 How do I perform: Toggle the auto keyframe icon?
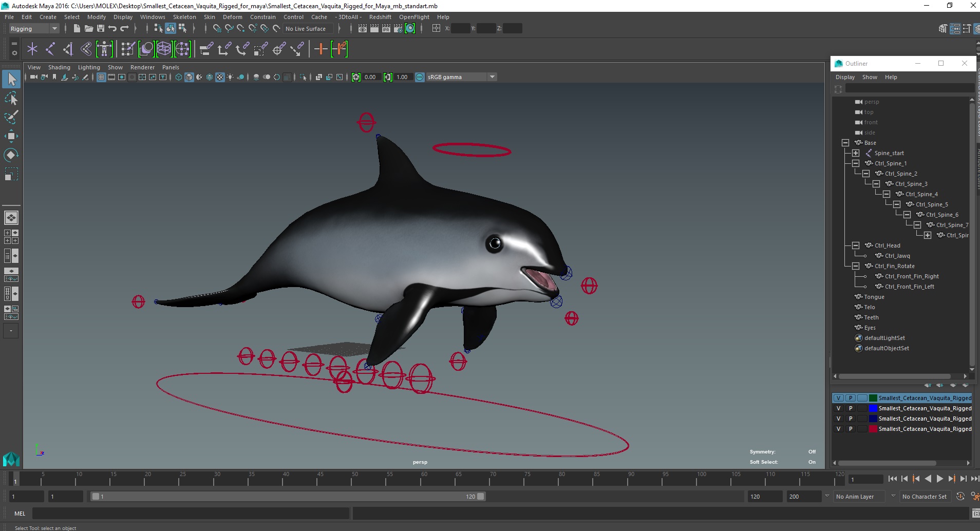pos(960,497)
